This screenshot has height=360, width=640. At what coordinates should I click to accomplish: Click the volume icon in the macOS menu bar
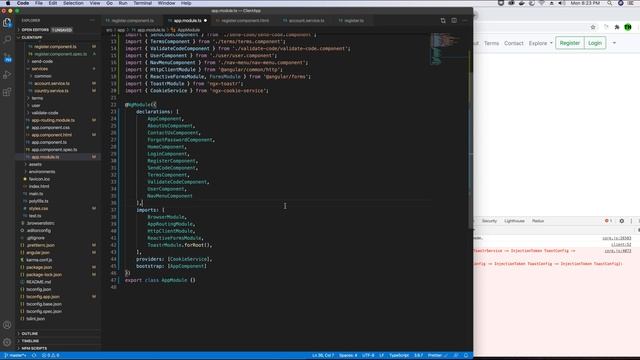coord(562,3)
